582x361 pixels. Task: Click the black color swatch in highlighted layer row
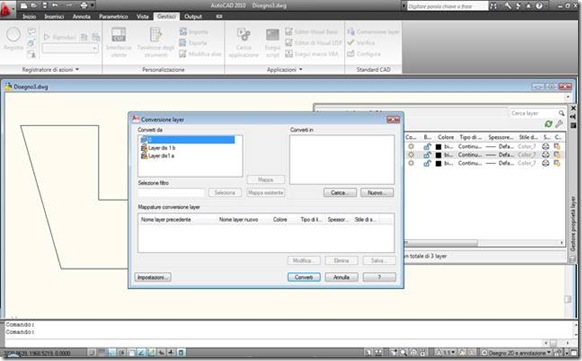(438, 155)
